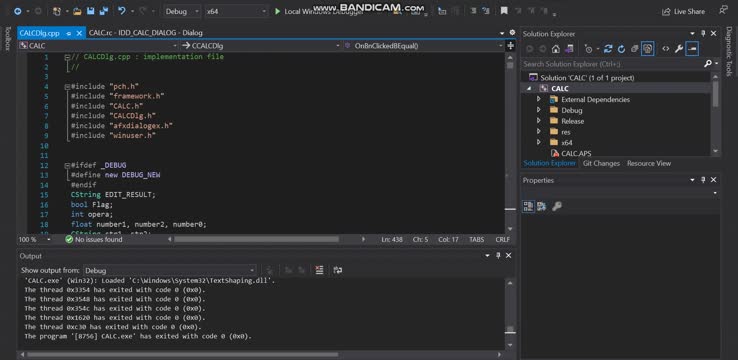Open the CALC project scope dropdown
The width and height of the screenshot is (738, 360).
(x=98, y=46)
